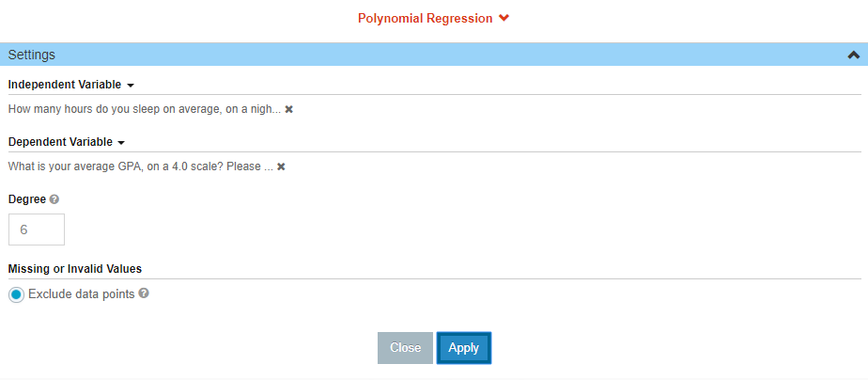Screen dimensions: 868x380
Task: Select the Exclude data points radio button
Action: tap(17, 294)
